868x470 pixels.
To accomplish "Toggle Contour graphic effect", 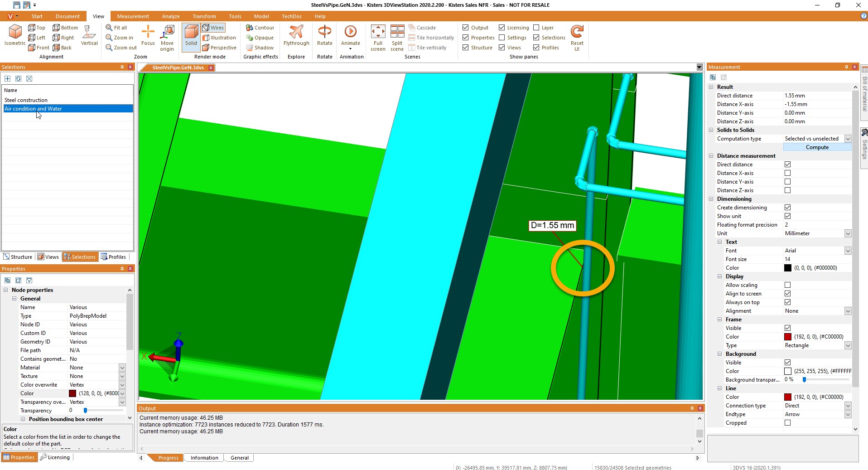I will pos(260,28).
